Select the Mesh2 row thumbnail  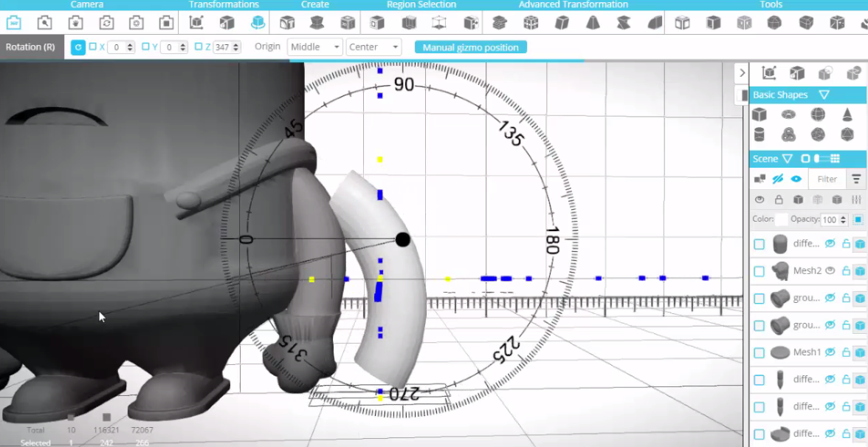[x=781, y=271]
